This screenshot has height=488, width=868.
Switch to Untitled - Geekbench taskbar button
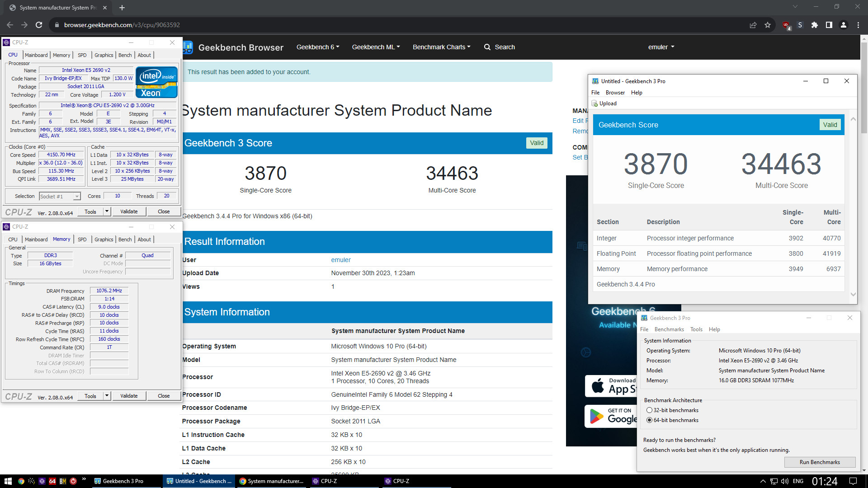[x=199, y=481]
